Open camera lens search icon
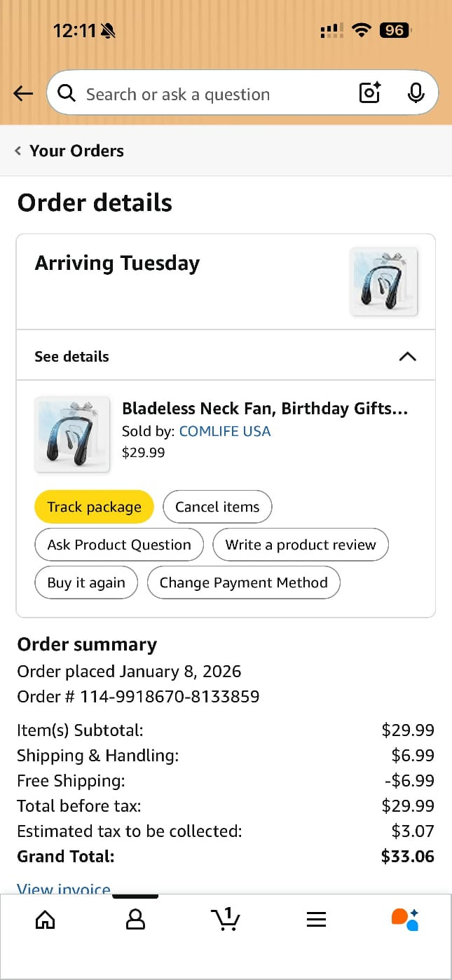The width and height of the screenshot is (452, 980). [369, 93]
